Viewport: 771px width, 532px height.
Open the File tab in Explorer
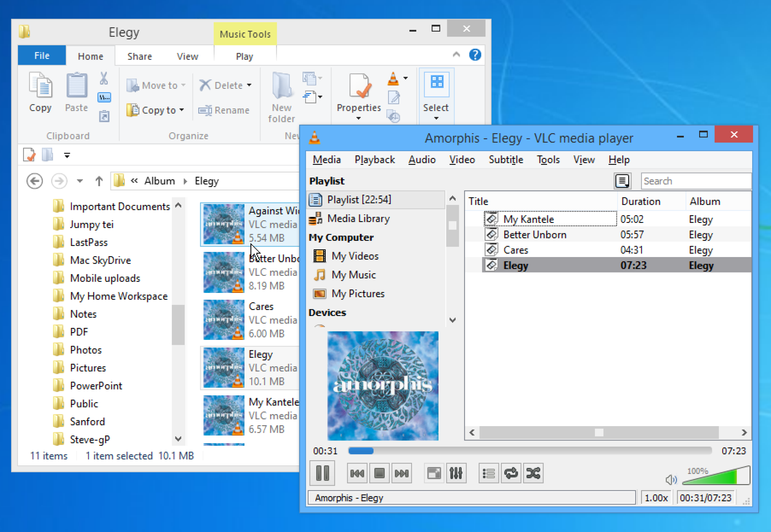point(42,55)
